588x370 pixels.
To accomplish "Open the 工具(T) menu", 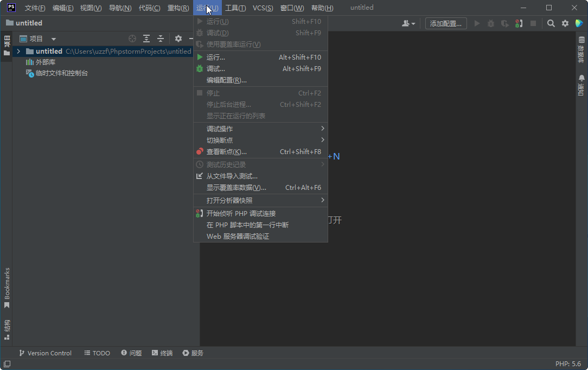I will tap(235, 8).
